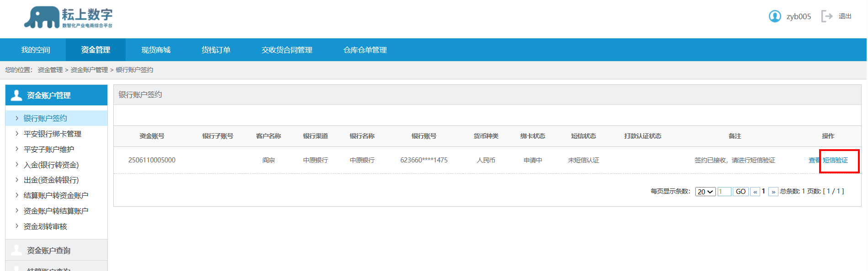The image size is (868, 271).
Task: Click the chevron beside 银行账户签约
Action: tap(17, 118)
